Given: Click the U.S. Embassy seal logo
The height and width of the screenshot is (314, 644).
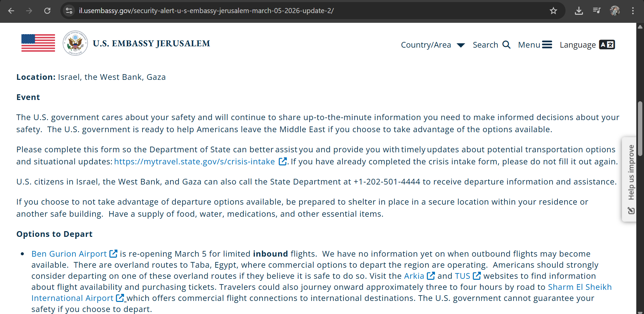Looking at the screenshot, I should point(75,43).
